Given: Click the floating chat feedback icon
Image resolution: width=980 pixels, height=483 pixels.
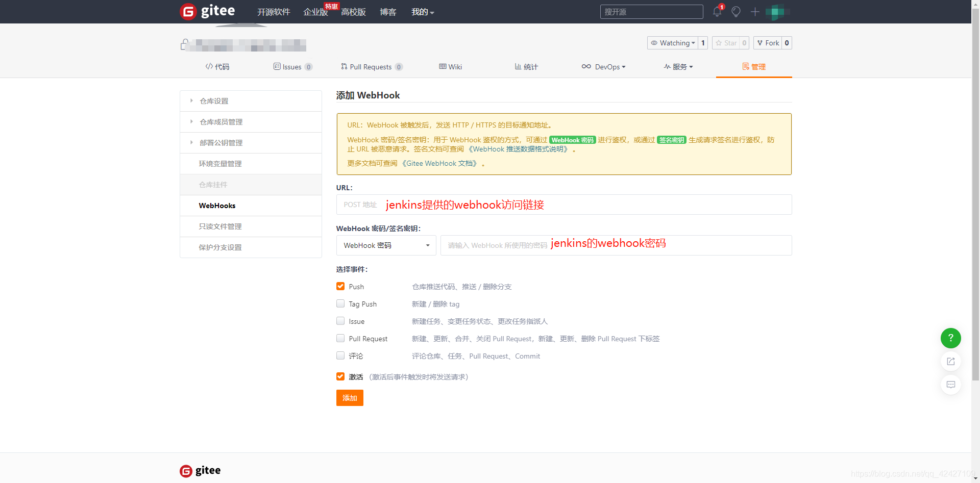Looking at the screenshot, I should [x=950, y=385].
